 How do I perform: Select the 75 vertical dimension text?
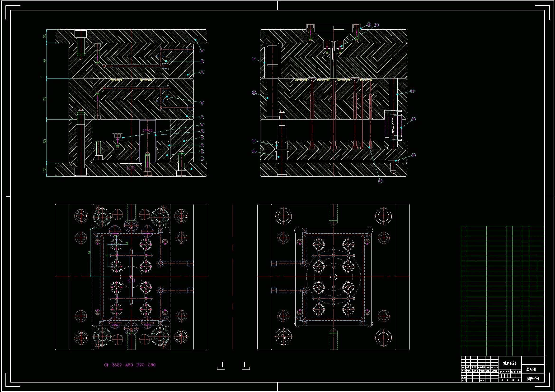(45, 99)
